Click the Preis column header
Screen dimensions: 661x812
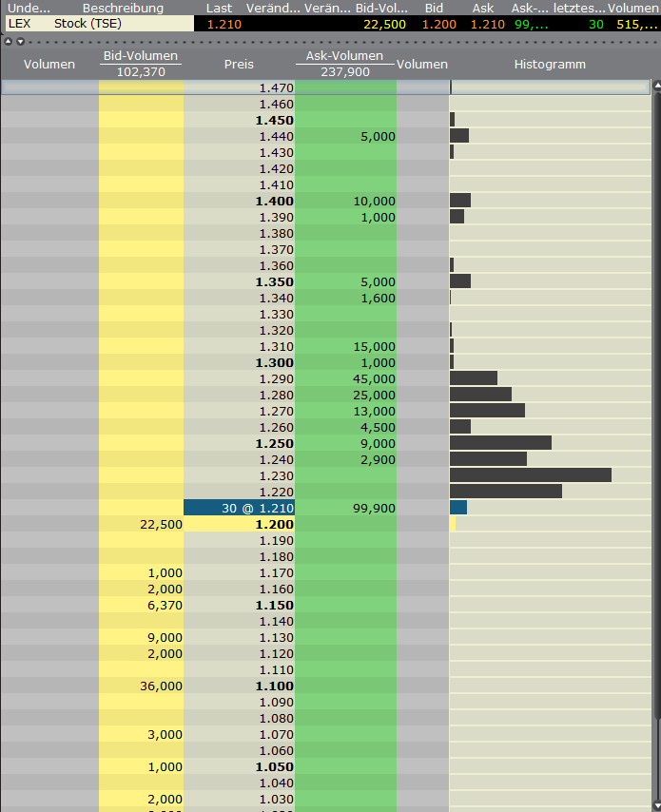[x=239, y=65]
